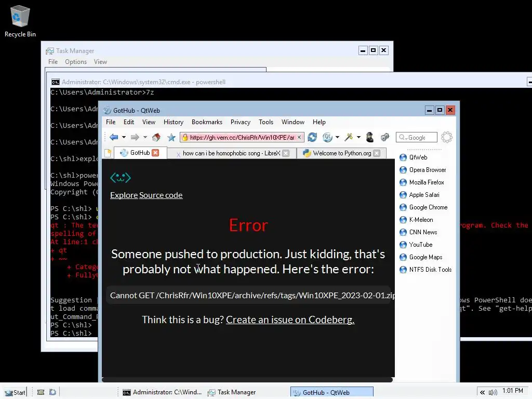Click the magic wand tool icon
The image size is (532, 399).
(x=349, y=137)
